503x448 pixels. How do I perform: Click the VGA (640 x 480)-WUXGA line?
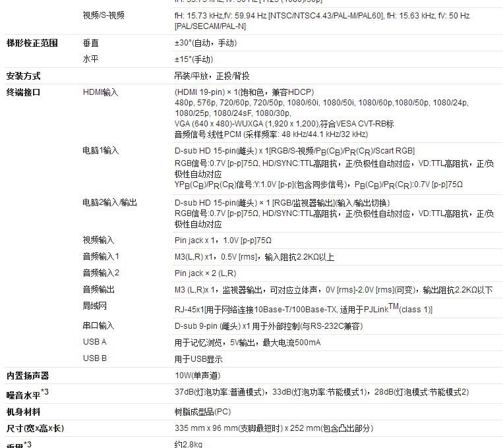pos(284,124)
